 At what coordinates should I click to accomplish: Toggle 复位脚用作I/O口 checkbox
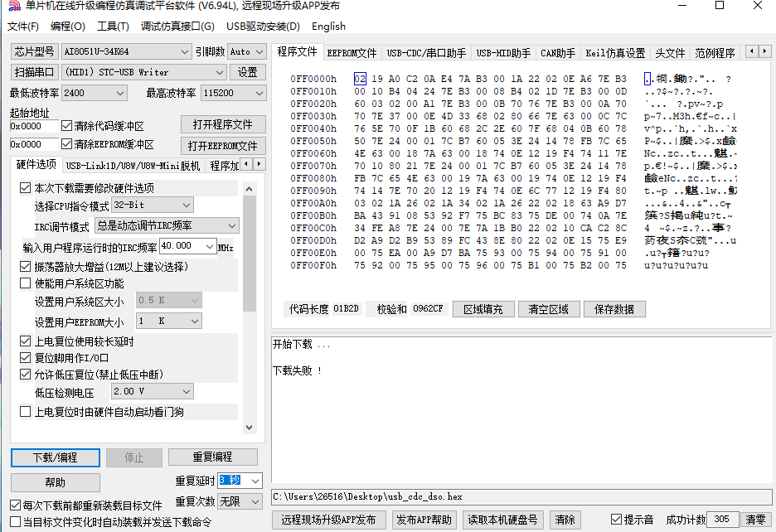tap(25, 357)
